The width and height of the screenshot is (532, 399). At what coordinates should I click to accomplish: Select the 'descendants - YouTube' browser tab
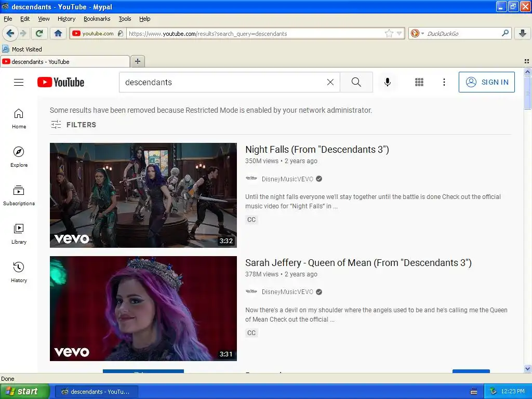[65, 61]
